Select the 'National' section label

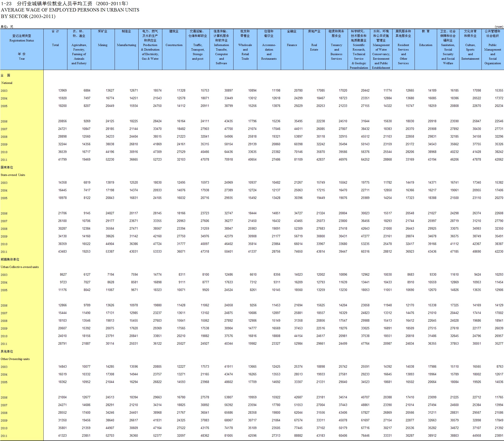7,83
